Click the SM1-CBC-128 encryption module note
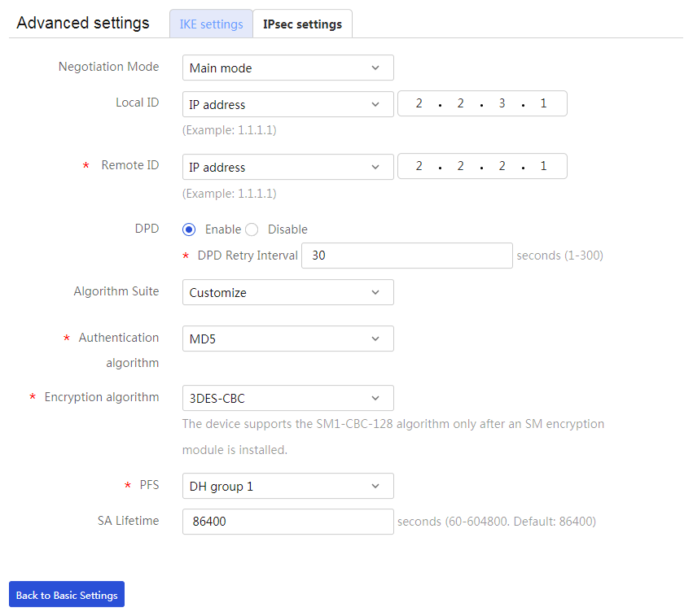The image size is (693, 616). click(x=393, y=437)
